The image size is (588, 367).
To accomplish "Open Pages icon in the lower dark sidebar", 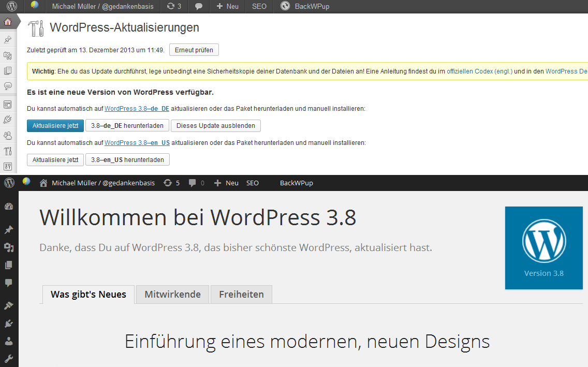I will (9, 265).
